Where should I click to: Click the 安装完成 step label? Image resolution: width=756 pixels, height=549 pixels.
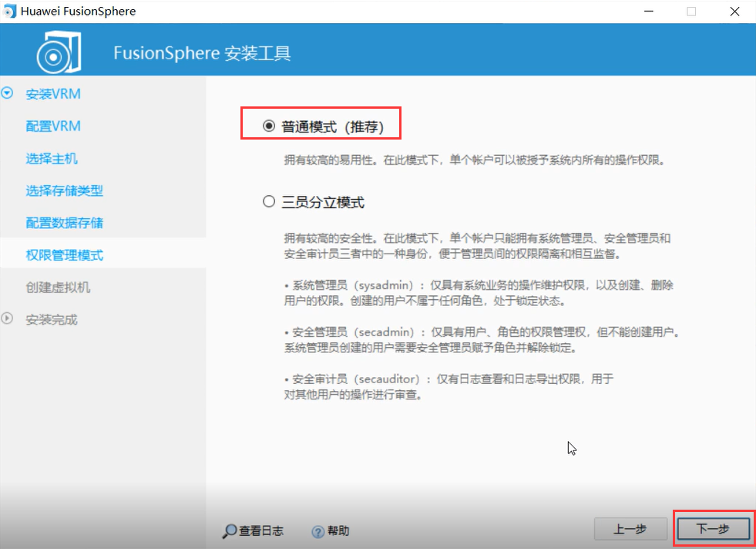52,320
